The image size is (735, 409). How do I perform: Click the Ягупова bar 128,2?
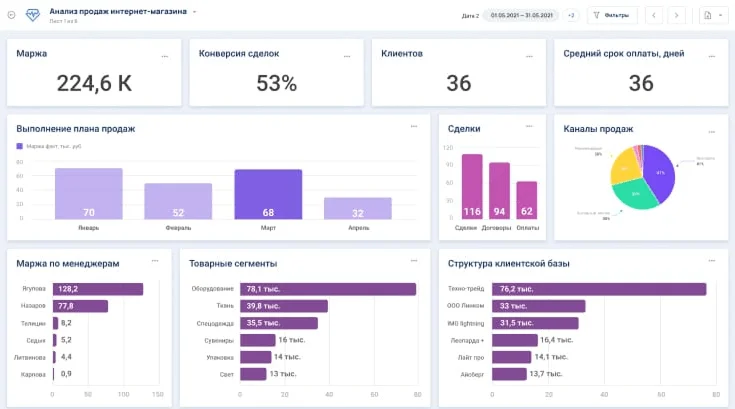point(98,289)
